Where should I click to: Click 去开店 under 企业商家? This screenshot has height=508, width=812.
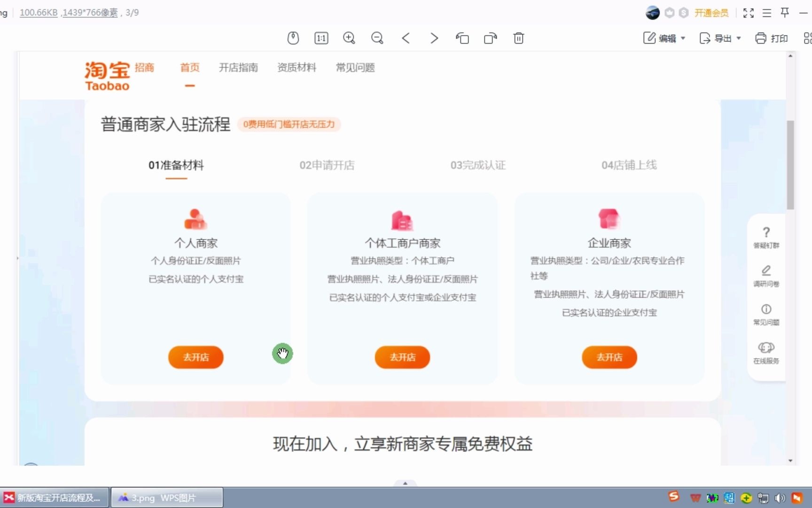(609, 357)
